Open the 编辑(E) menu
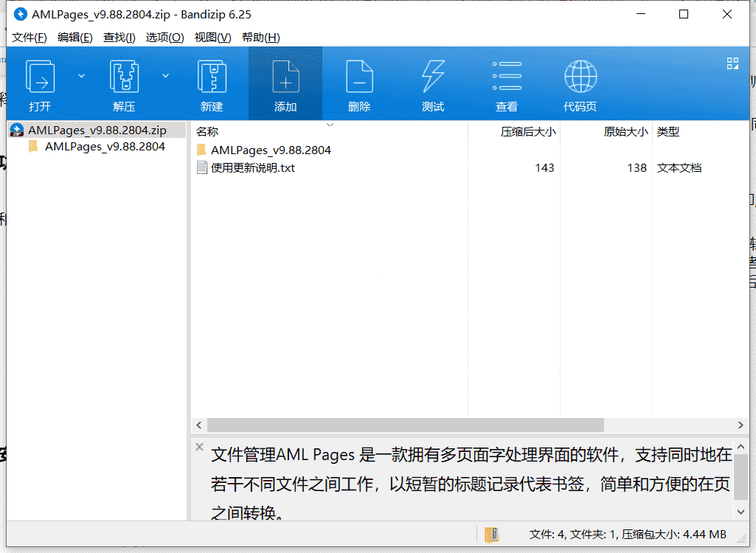 [x=74, y=38]
